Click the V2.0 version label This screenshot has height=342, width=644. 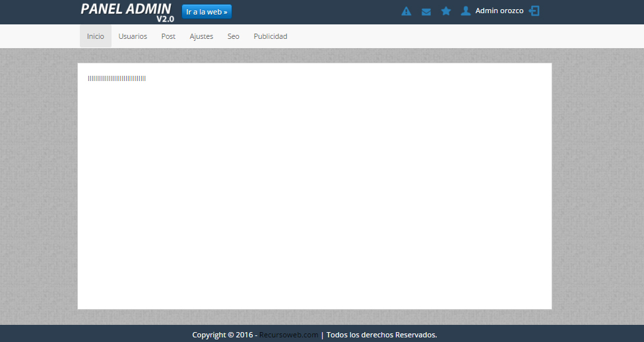[165, 19]
